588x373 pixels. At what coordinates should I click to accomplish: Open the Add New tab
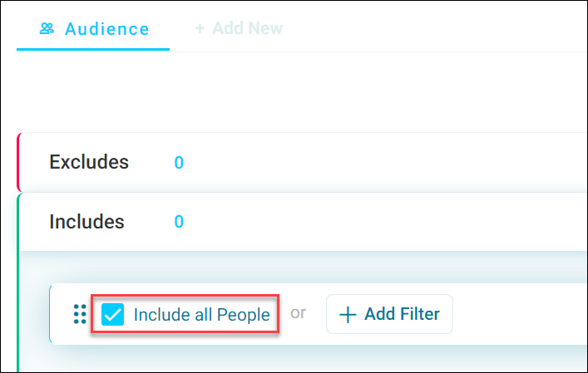(x=239, y=28)
